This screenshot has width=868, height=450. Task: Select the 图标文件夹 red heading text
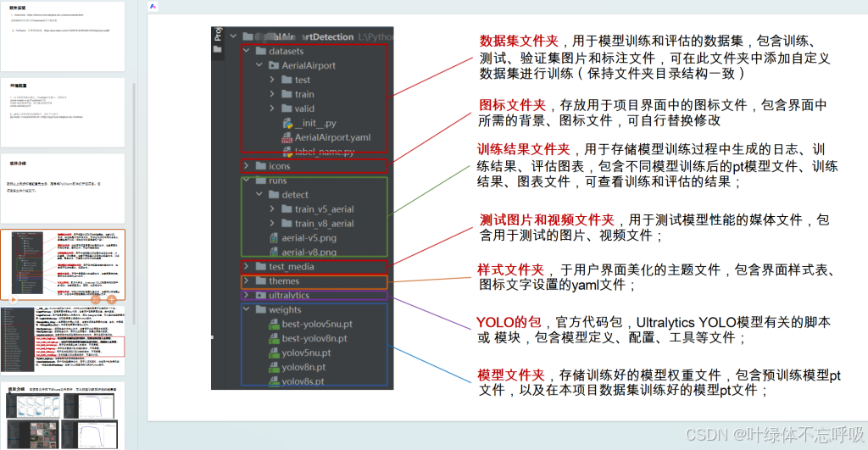pyautogui.click(x=512, y=105)
